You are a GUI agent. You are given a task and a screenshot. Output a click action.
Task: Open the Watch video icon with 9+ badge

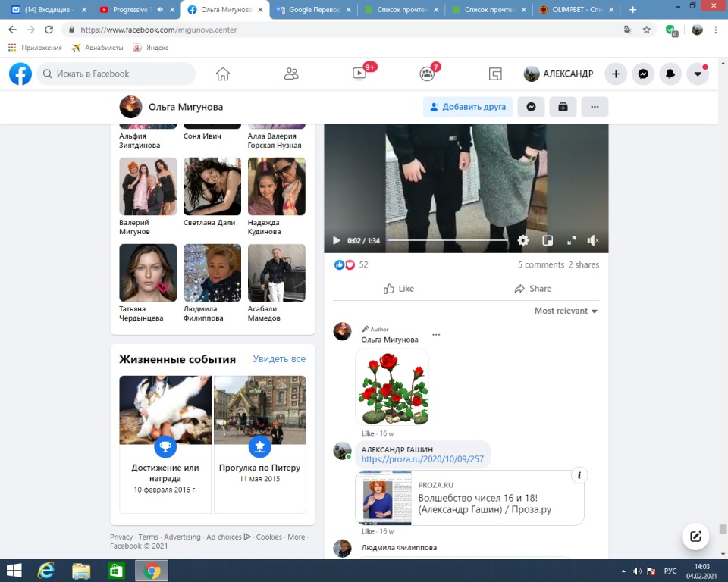359,74
